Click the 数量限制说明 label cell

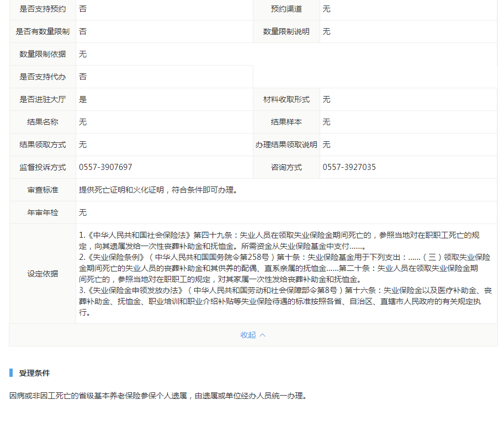[286, 31]
